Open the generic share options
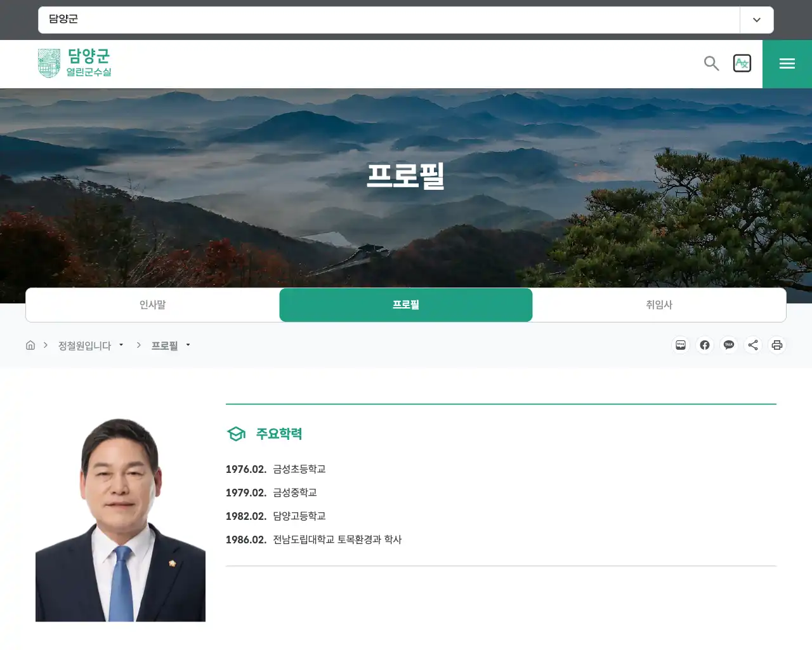 753,345
